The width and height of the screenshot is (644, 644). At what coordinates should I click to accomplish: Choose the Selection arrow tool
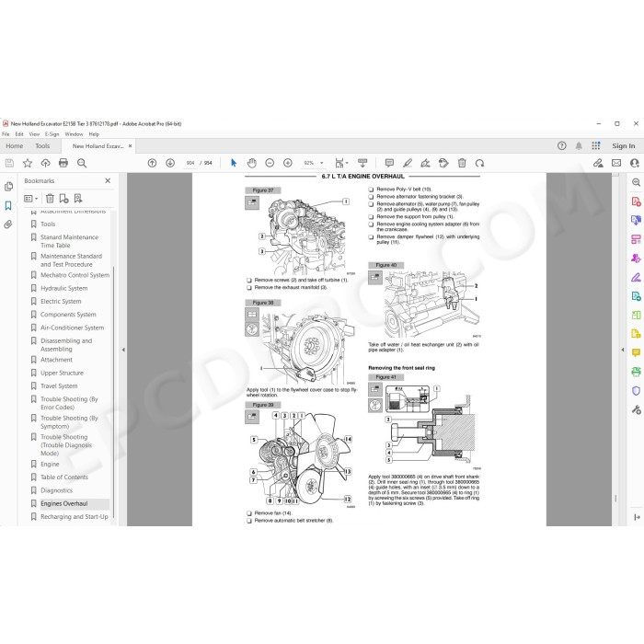234,163
